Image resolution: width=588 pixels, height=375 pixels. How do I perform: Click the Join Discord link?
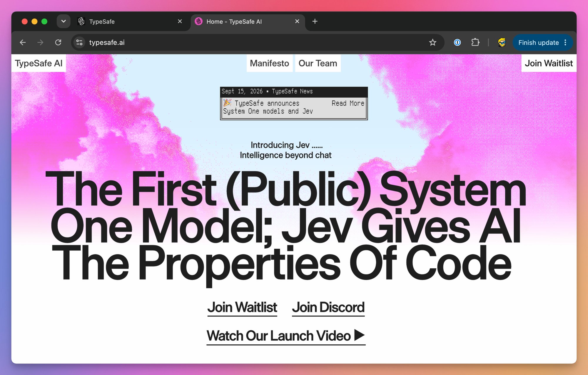coord(328,308)
